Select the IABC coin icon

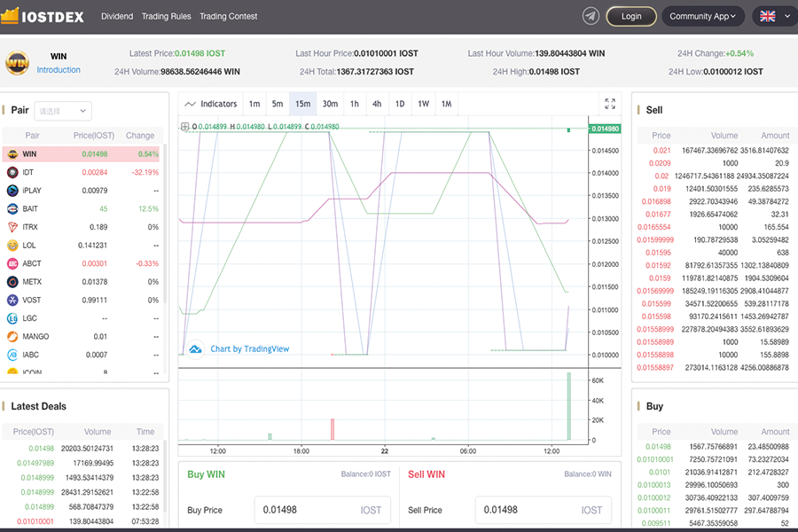(12, 355)
